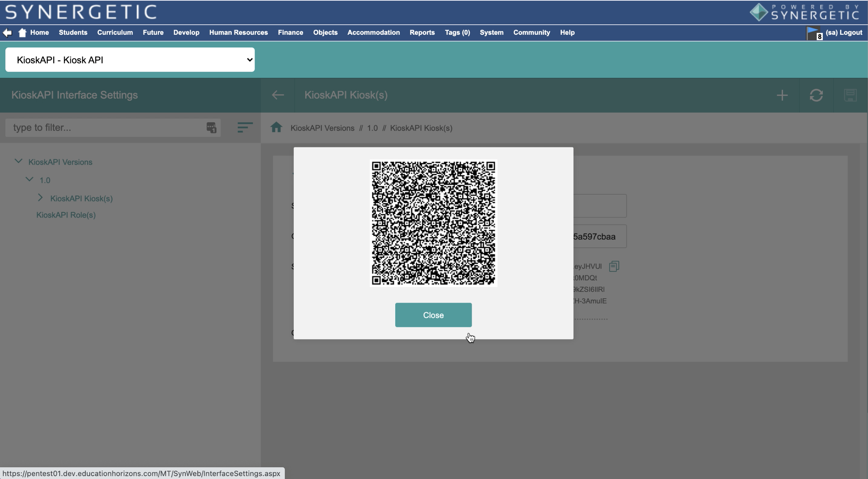
Task: Open the System menu
Action: [491, 32]
